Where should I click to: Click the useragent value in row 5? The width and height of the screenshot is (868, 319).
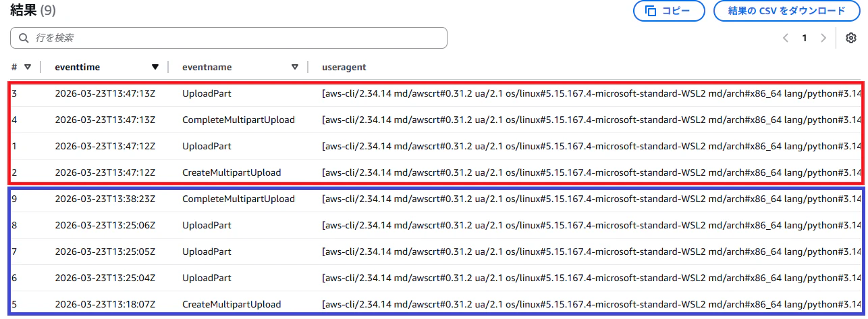pyautogui.click(x=593, y=304)
